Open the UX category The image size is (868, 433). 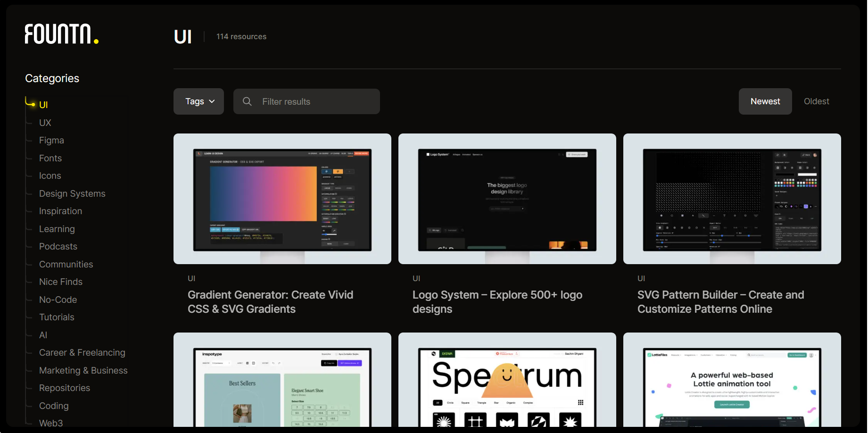point(45,123)
